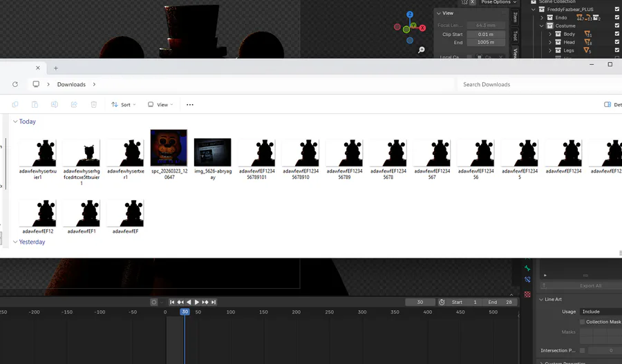Open the Usage Include dropdown

tap(601, 312)
